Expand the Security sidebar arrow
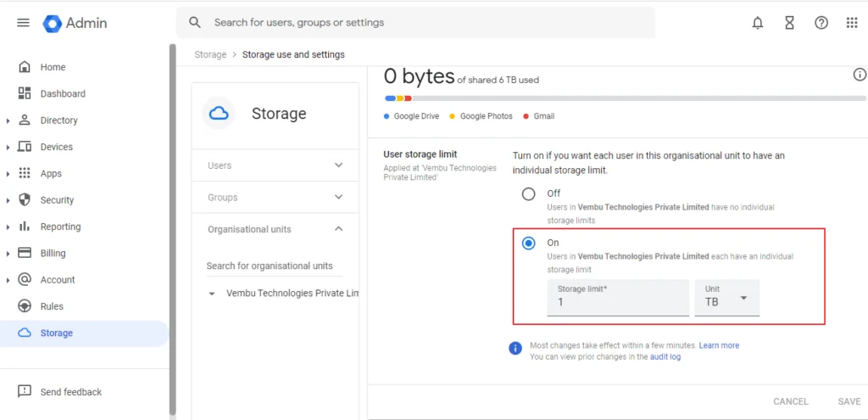 (x=8, y=200)
